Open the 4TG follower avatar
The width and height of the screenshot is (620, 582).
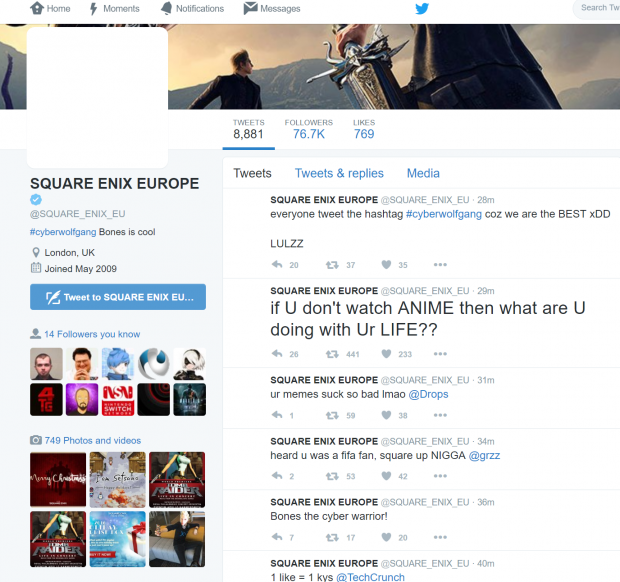[x=46, y=399]
